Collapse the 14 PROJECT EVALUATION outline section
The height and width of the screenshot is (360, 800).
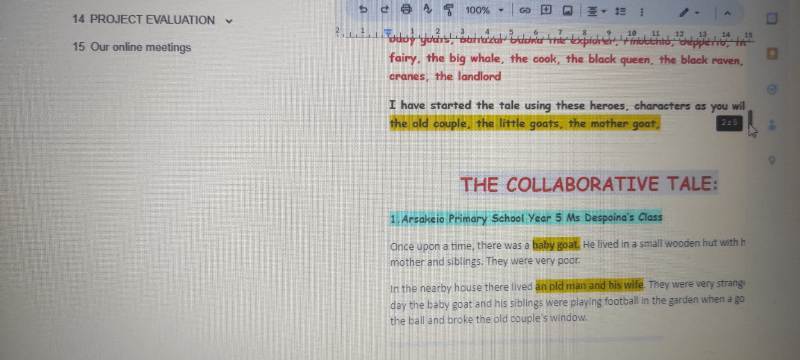pos(229,21)
